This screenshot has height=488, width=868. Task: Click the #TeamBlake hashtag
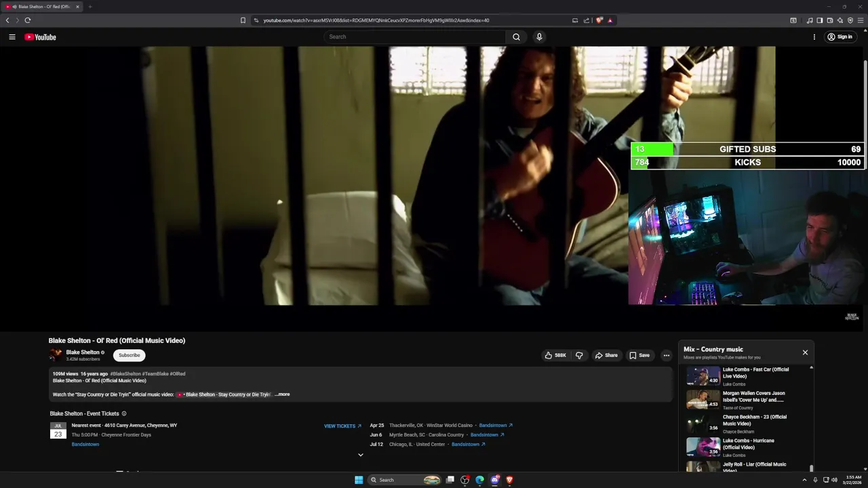coord(155,374)
